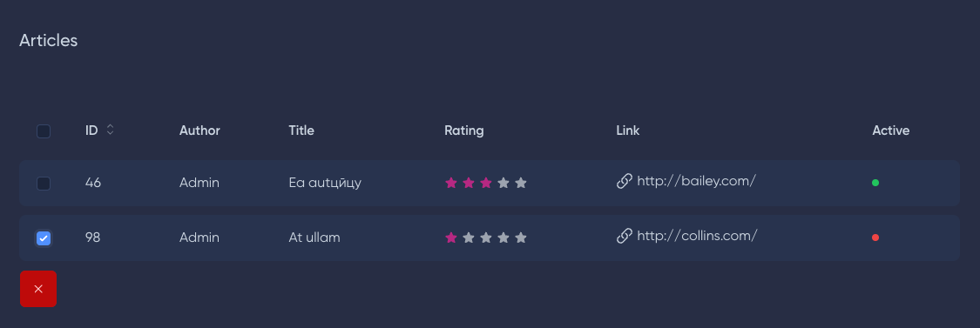
Task: Click the Rating column header
Action: tap(463, 131)
